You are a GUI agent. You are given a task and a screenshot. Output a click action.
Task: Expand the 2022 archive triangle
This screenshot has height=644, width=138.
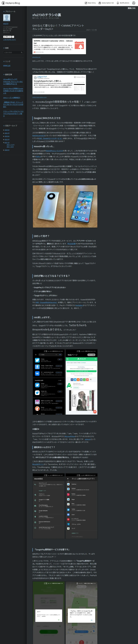click(4, 140)
